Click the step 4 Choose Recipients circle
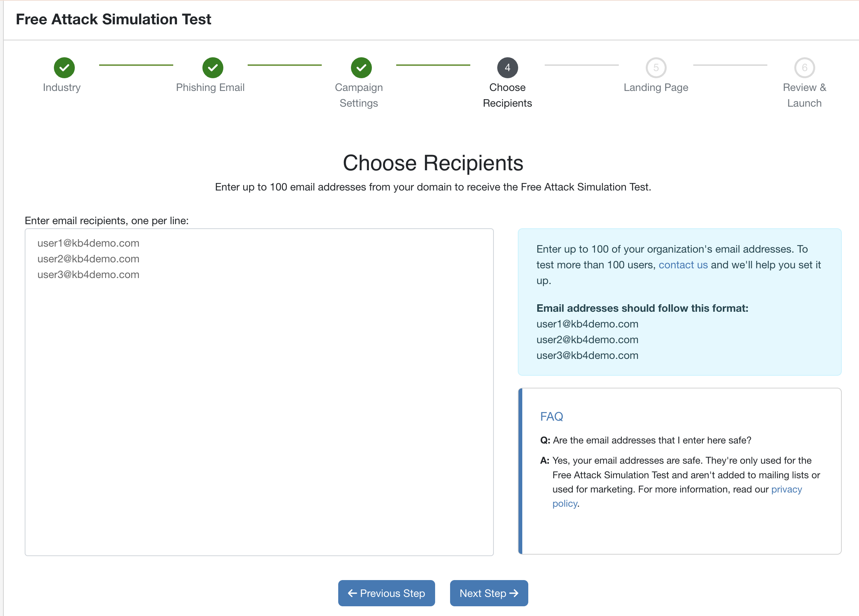Image resolution: width=859 pixels, height=616 pixels. pos(507,68)
